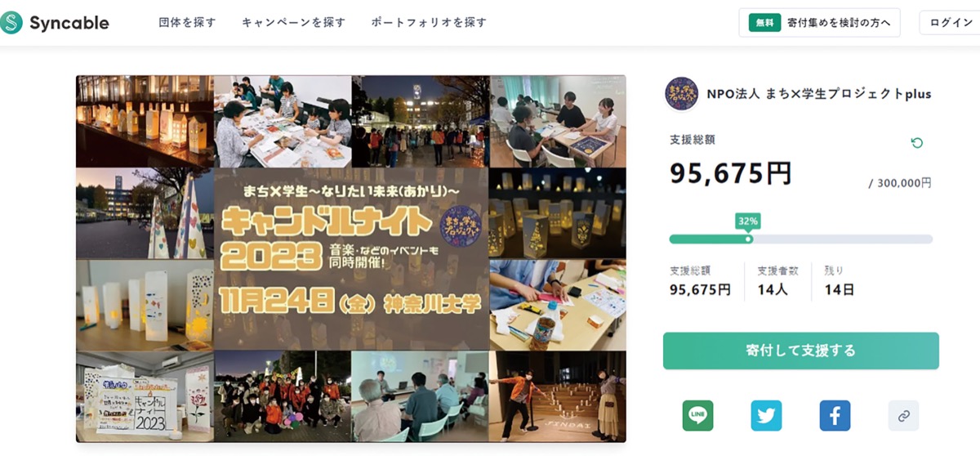Share campaign on Facebook icon
Screen dimensions: 980x456
pyautogui.click(x=835, y=415)
